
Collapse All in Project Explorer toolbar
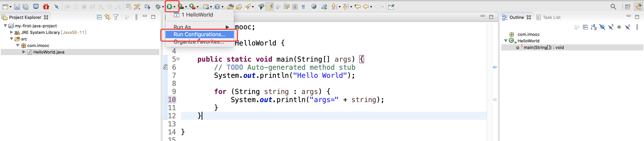click(x=99, y=17)
